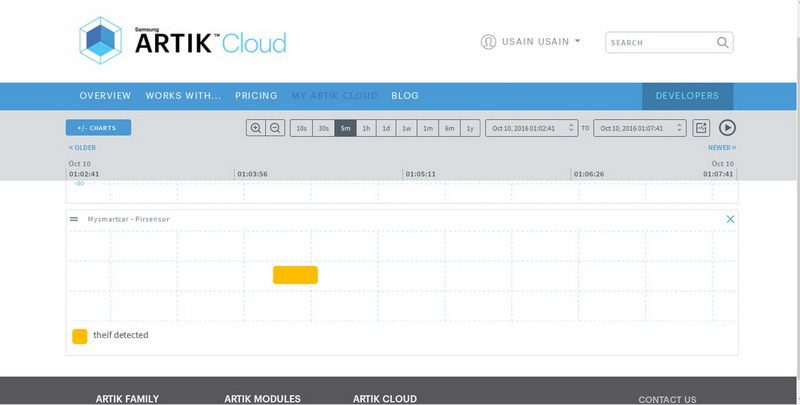The width and height of the screenshot is (800, 405).
Task: Go to the PRICING page
Action: (256, 95)
